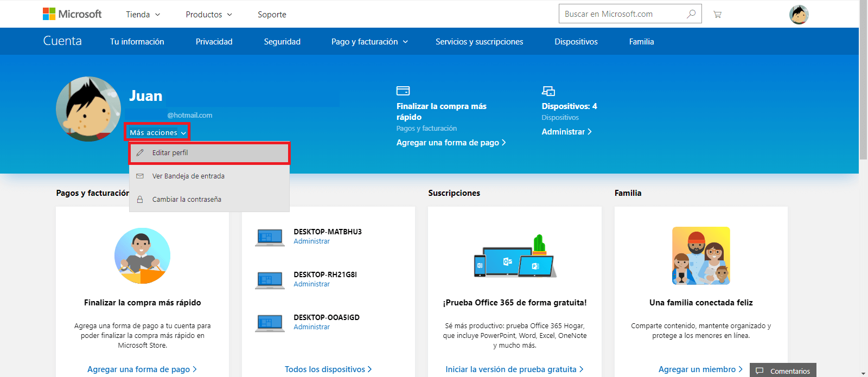This screenshot has width=868, height=377.
Task: Open the Dispositivos tab
Action: point(576,42)
